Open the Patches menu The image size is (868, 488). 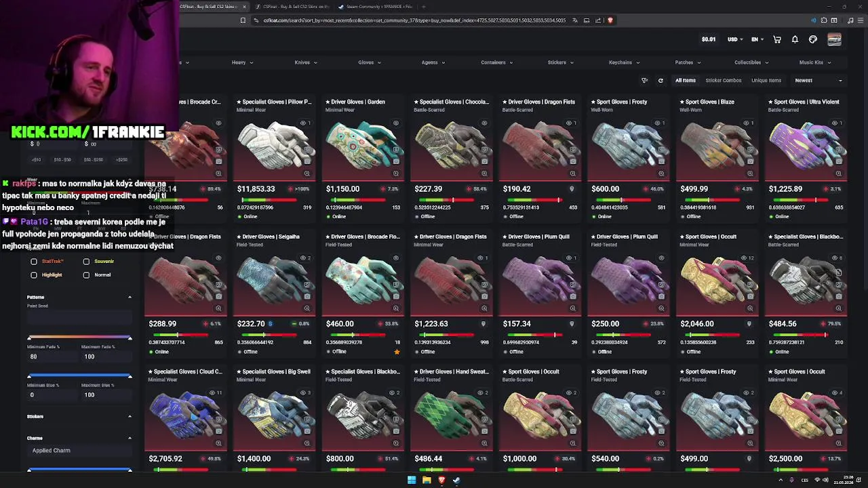tap(688, 62)
